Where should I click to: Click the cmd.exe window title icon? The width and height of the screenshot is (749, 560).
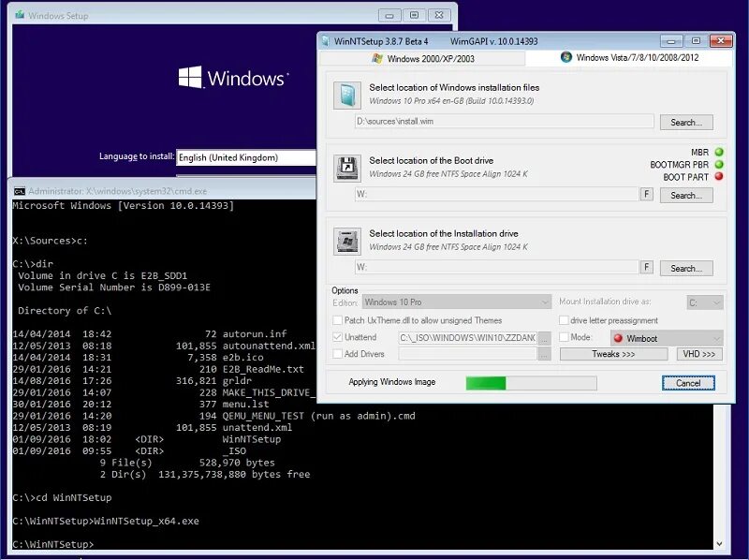(x=20, y=191)
